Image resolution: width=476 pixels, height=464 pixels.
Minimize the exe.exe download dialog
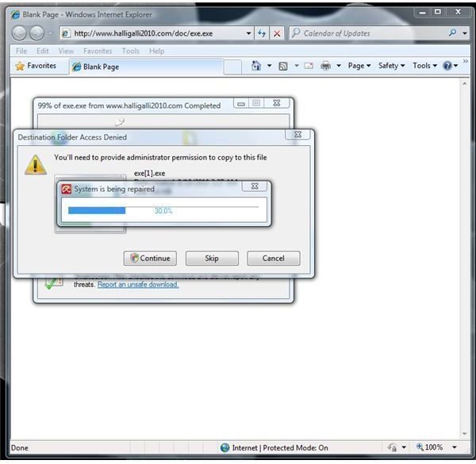pos(241,103)
